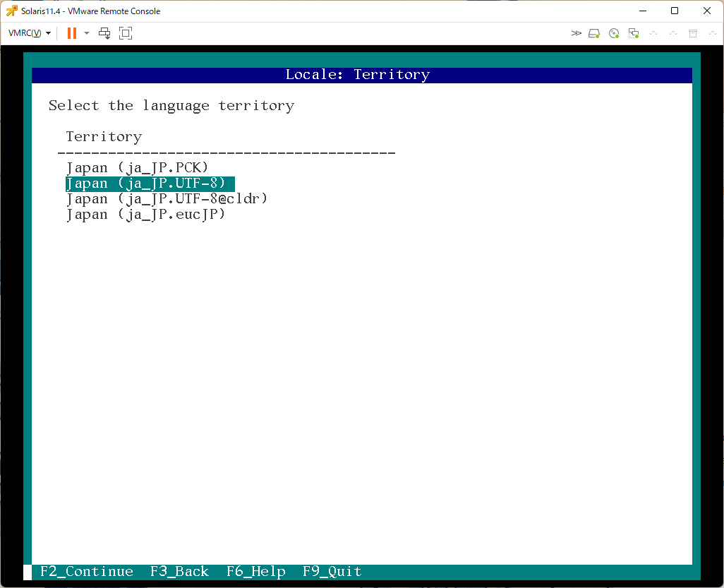Image resolution: width=724 pixels, height=588 pixels.
Task: Open the VMRC(V) menu
Action: point(30,33)
